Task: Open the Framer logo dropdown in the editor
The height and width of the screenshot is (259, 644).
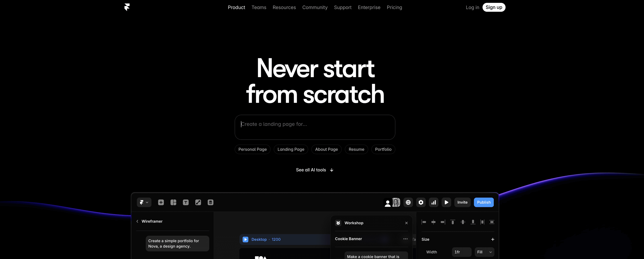Action: [144, 202]
